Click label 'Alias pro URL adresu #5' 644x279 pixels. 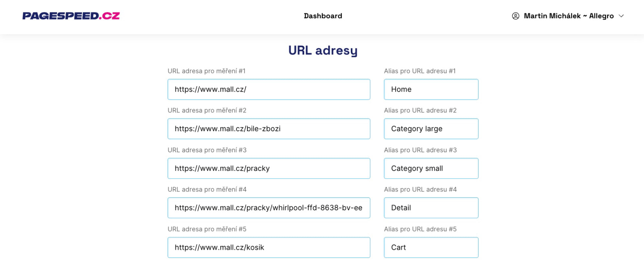420,229
